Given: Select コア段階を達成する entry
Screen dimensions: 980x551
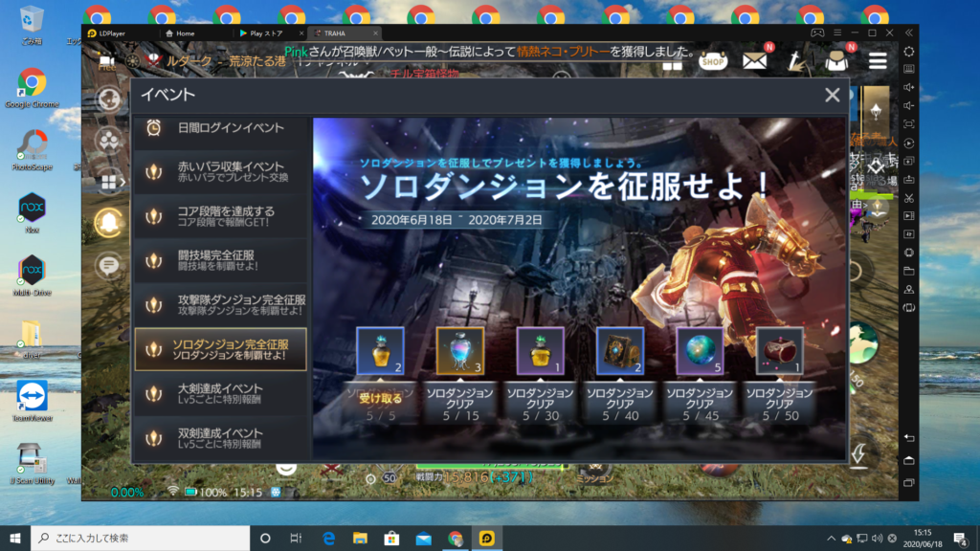Looking at the screenshot, I should (221, 216).
